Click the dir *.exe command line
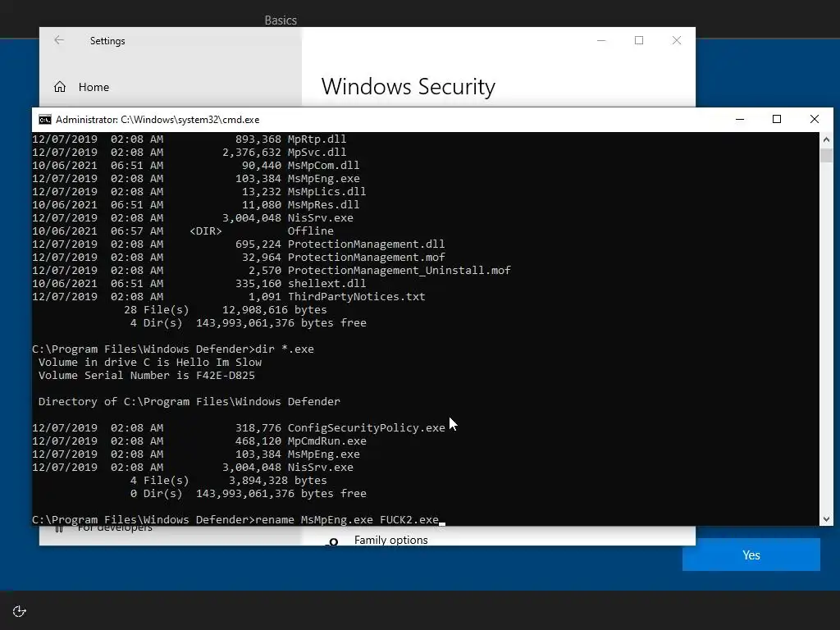The width and height of the screenshot is (840, 630). point(173,349)
